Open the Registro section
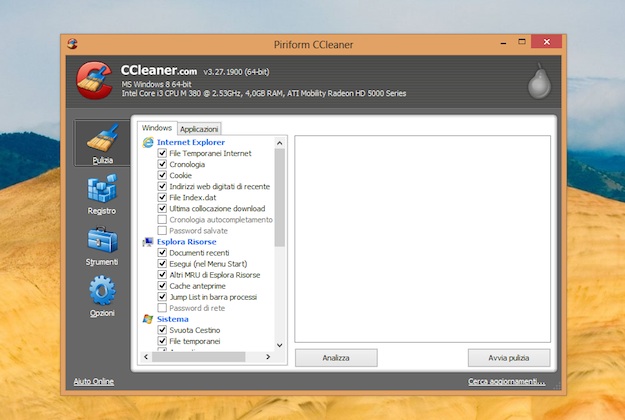The height and width of the screenshot is (420, 625). 101,193
